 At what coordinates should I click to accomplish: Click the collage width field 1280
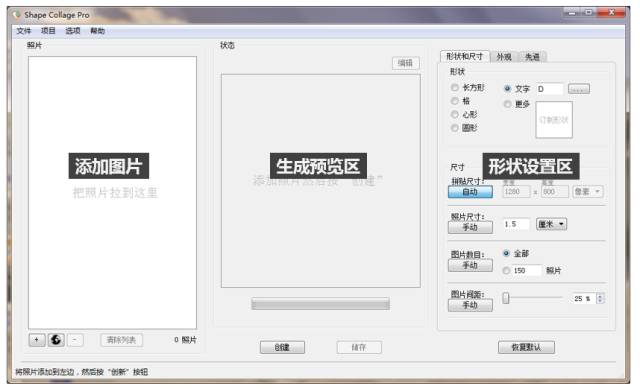[516, 192]
